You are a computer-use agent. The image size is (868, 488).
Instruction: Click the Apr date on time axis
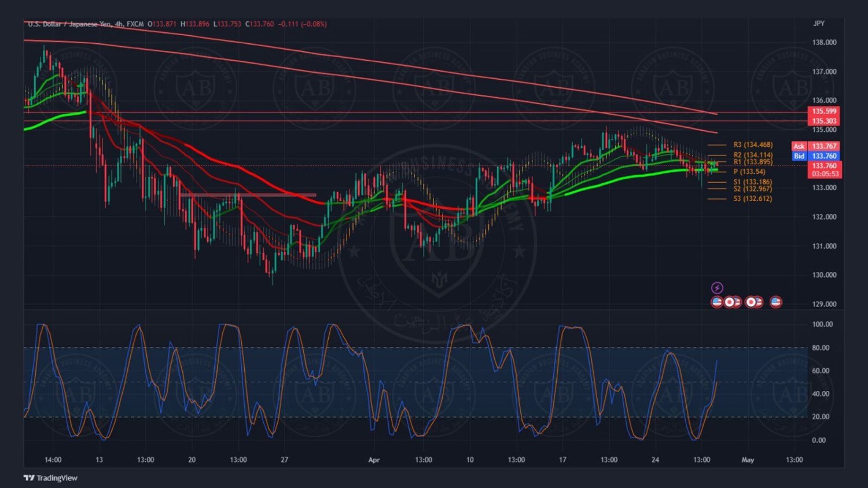click(374, 460)
